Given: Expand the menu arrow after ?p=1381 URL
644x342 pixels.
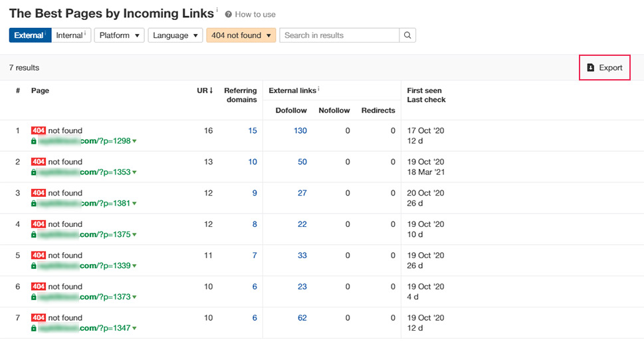Looking at the screenshot, I should (135, 204).
